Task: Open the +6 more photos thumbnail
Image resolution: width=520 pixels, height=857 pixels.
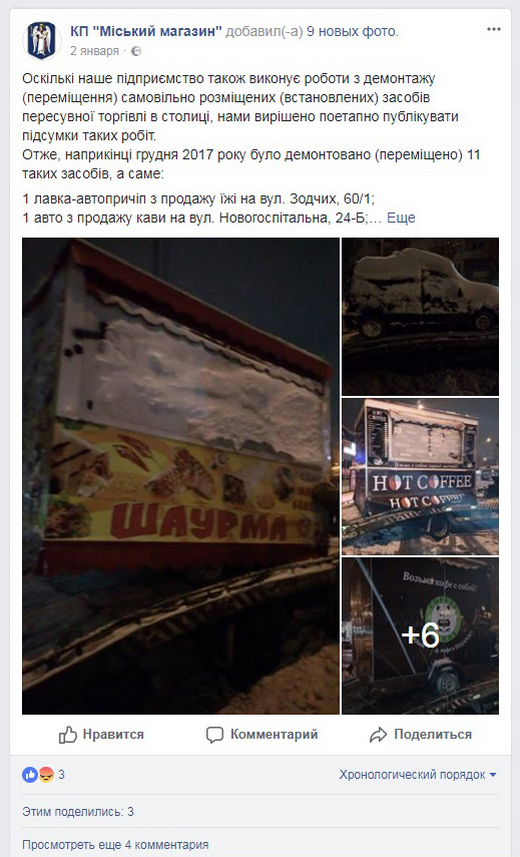Action: tap(420, 636)
